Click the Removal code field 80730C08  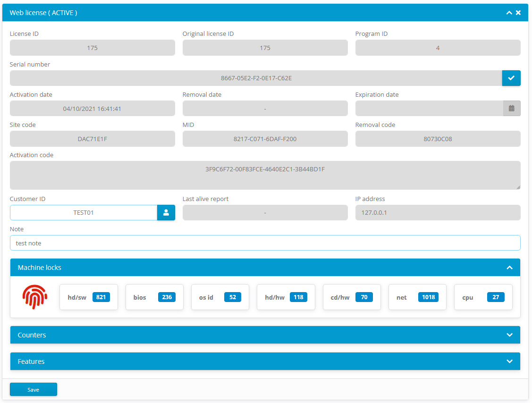[438, 139]
